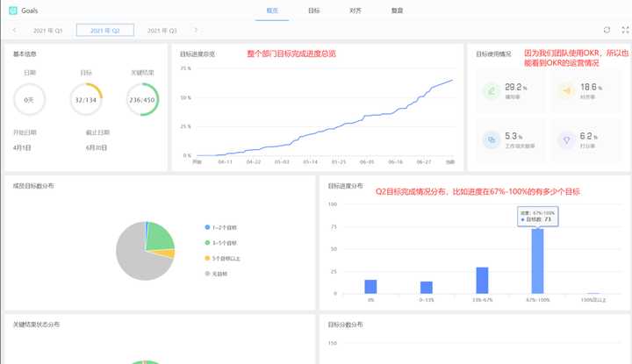Click the 目标进度总览 chart heading
Viewport: 632px width, 364px height.
tap(197, 54)
